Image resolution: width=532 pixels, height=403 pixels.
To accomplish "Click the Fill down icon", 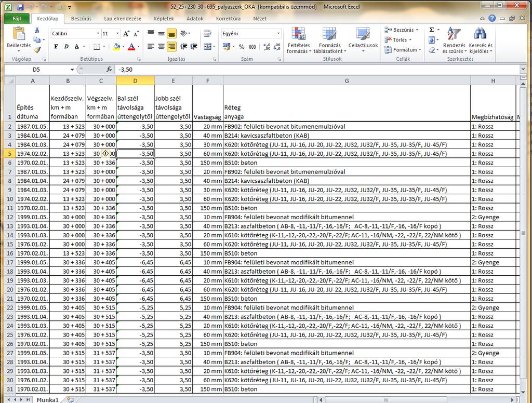I will (432, 40).
